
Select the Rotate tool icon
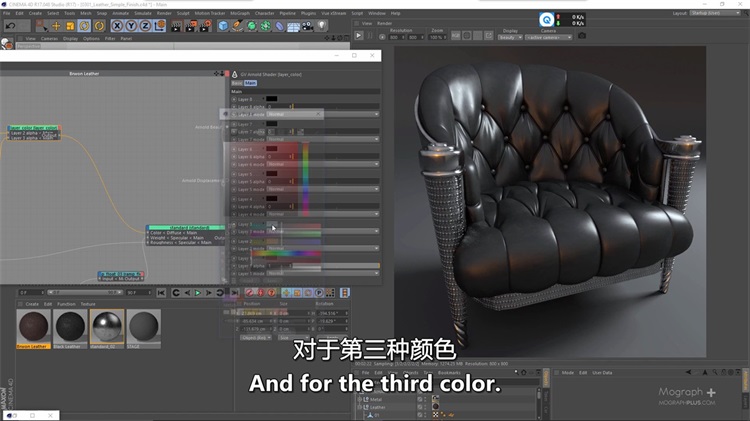point(85,25)
